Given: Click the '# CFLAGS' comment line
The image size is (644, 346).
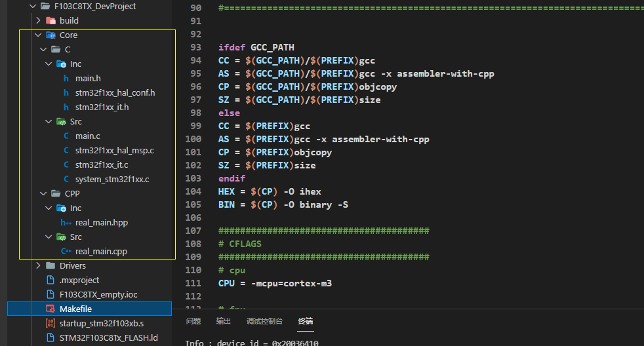Looking at the screenshot, I should pos(240,244).
